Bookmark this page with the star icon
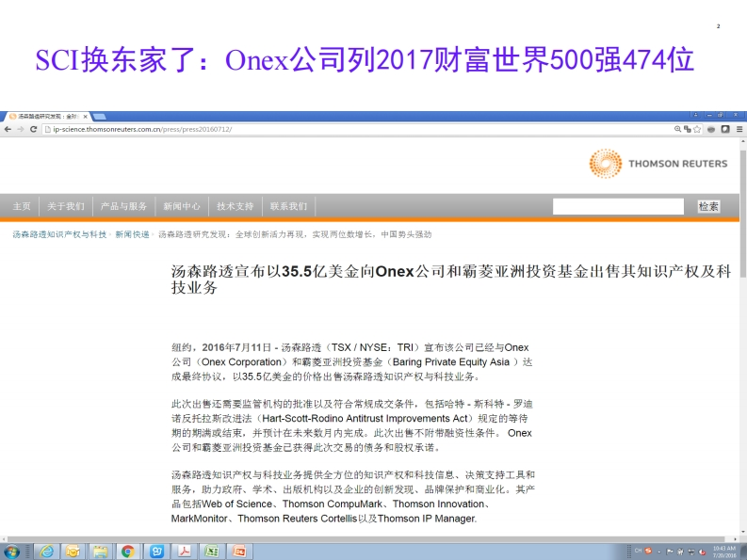 click(697, 129)
